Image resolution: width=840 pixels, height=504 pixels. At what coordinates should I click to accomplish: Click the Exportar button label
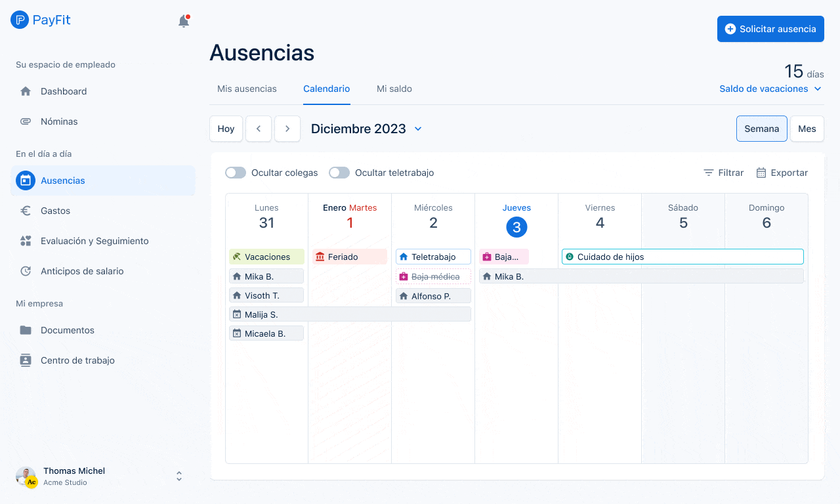pyautogui.click(x=789, y=173)
